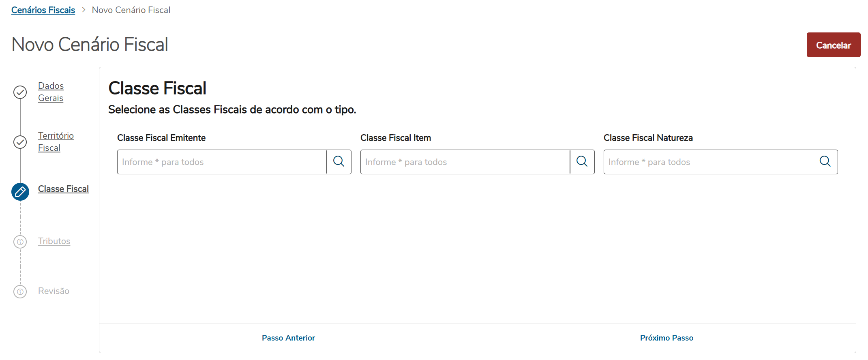Advance with Próximo Passo
Image resolution: width=868 pixels, height=360 pixels.
(x=667, y=338)
